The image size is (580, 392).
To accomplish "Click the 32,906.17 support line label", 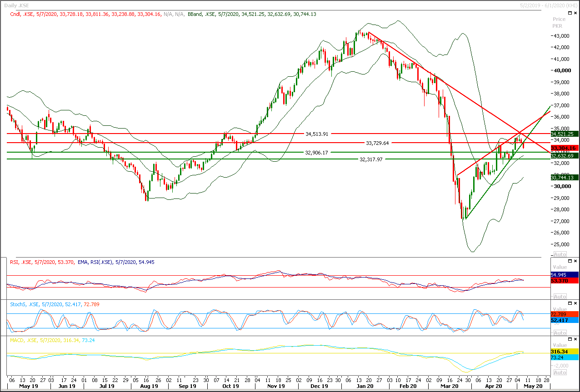I will (316, 153).
